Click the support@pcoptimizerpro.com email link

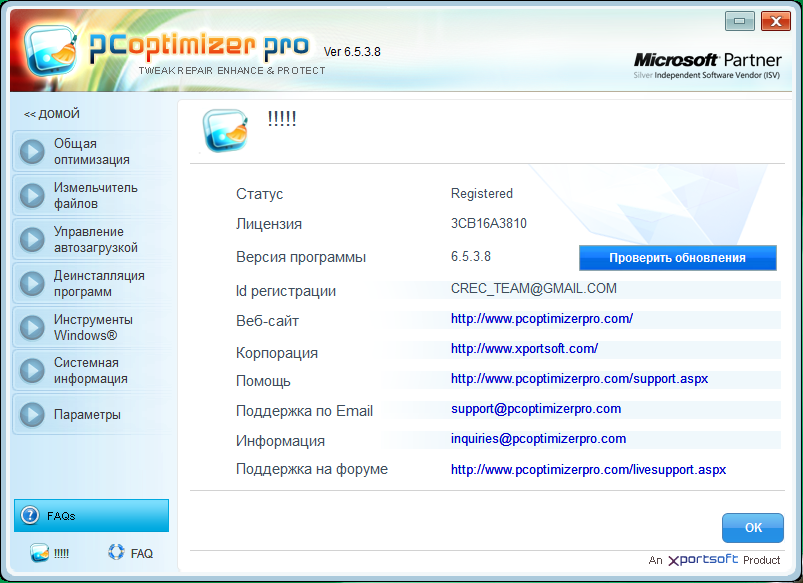pyautogui.click(x=535, y=409)
